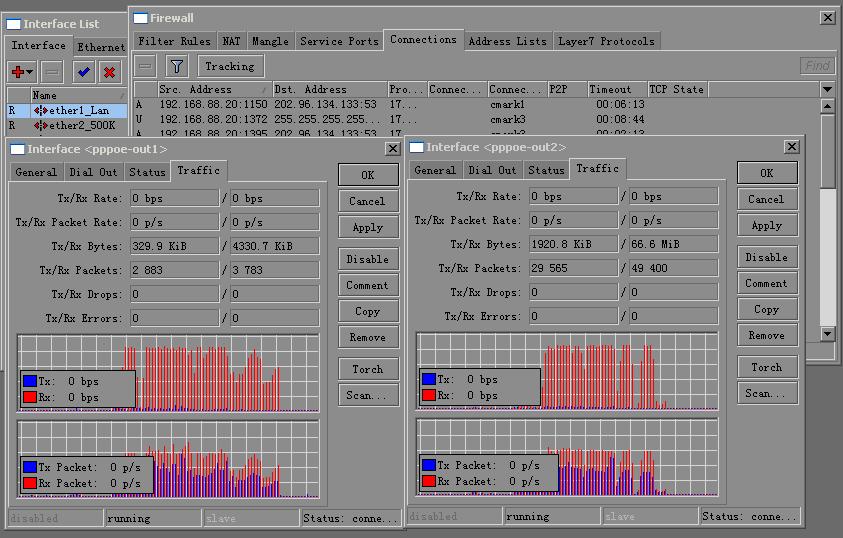843x538 pixels.
Task: Click Copy in pppoe-out1 window
Action: point(368,311)
